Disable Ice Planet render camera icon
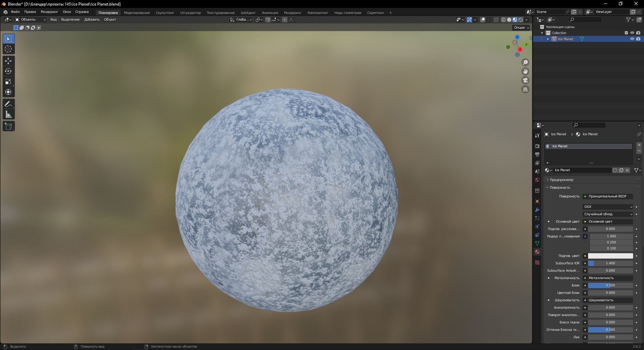 pyautogui.click(x=638, y=39)
